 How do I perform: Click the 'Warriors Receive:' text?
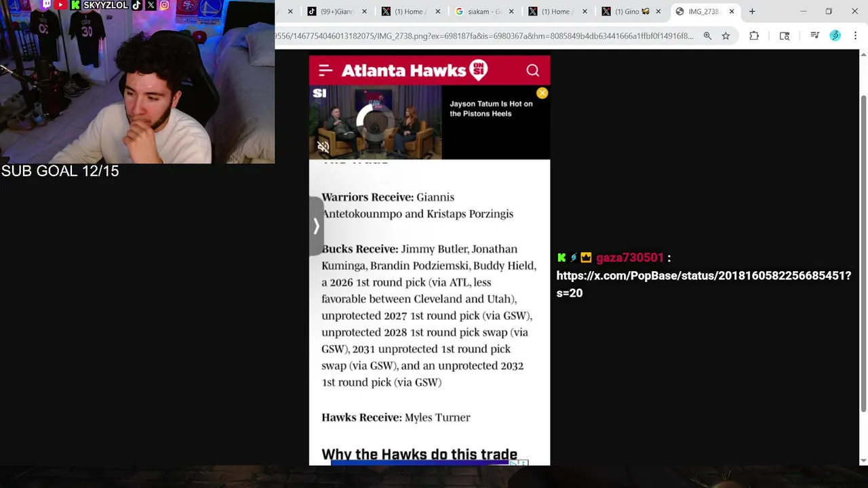(368, 197)
